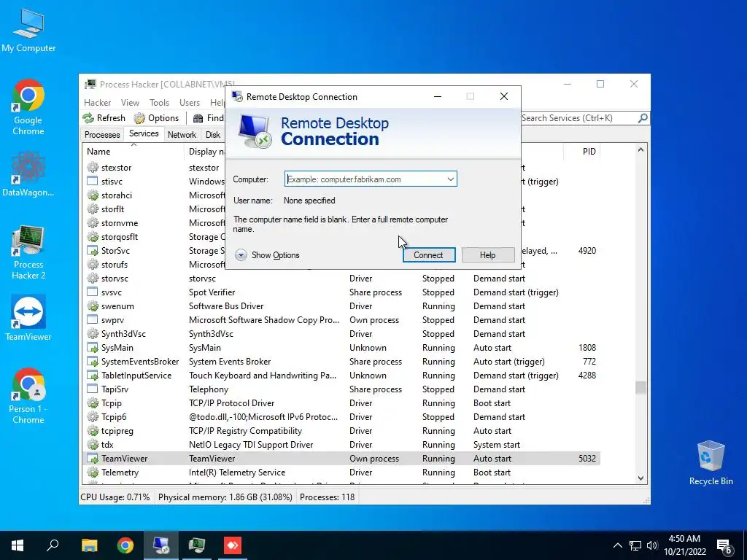This screenshot has width=747, height=560.
Task: Switch to Processes tab
Action: click(x=102, y=135)
